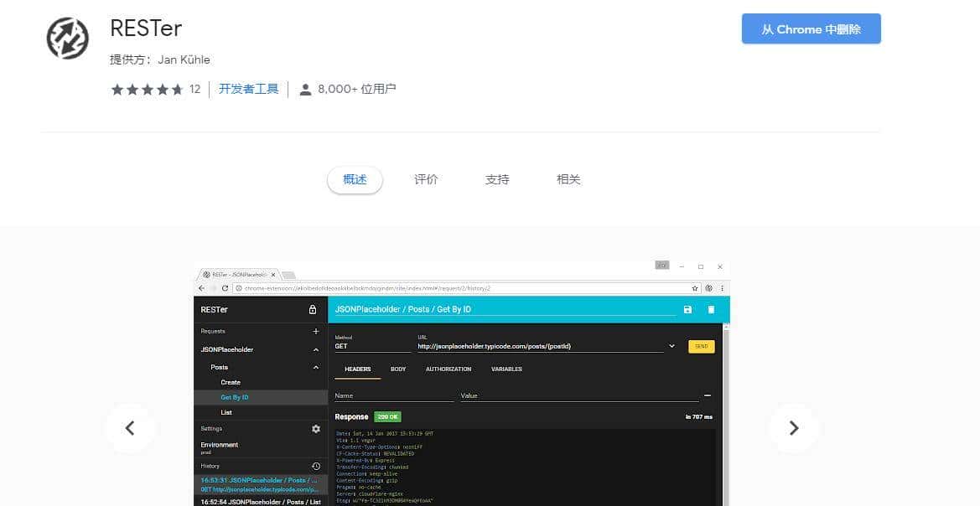Go to previous screenshot with left arrow
This screenshot has height=506, width=980.
pyautogui.click(x=130, y=428)
